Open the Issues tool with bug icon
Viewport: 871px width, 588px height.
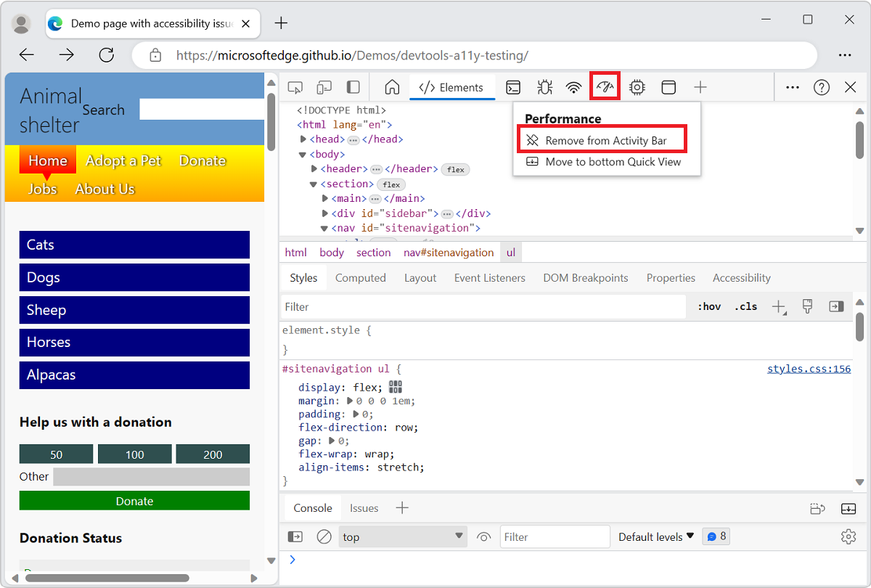click(x=544, y=86)
